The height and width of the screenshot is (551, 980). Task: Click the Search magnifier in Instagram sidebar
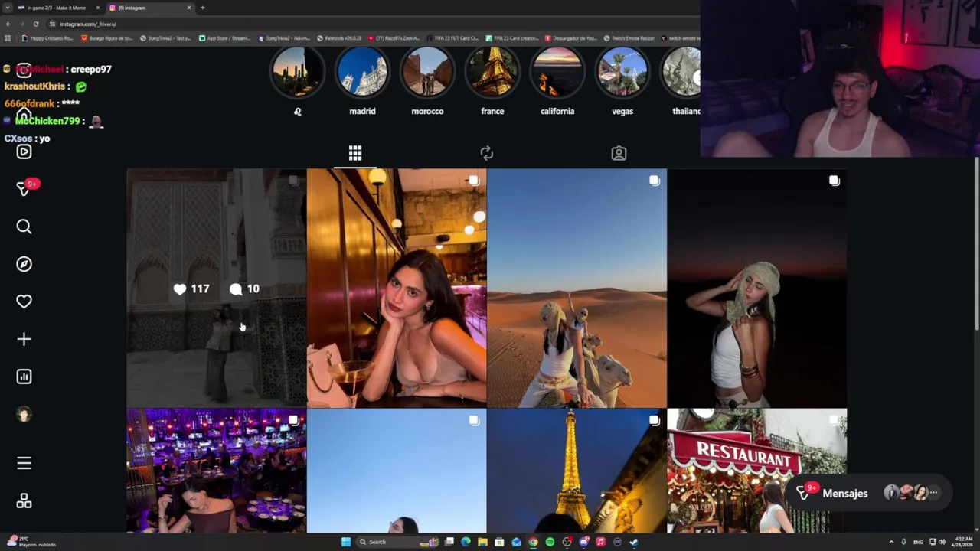tap(24, 227)
